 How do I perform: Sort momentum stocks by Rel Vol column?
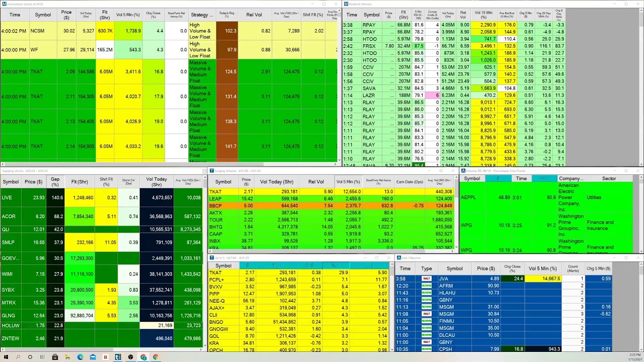point(254,15)
